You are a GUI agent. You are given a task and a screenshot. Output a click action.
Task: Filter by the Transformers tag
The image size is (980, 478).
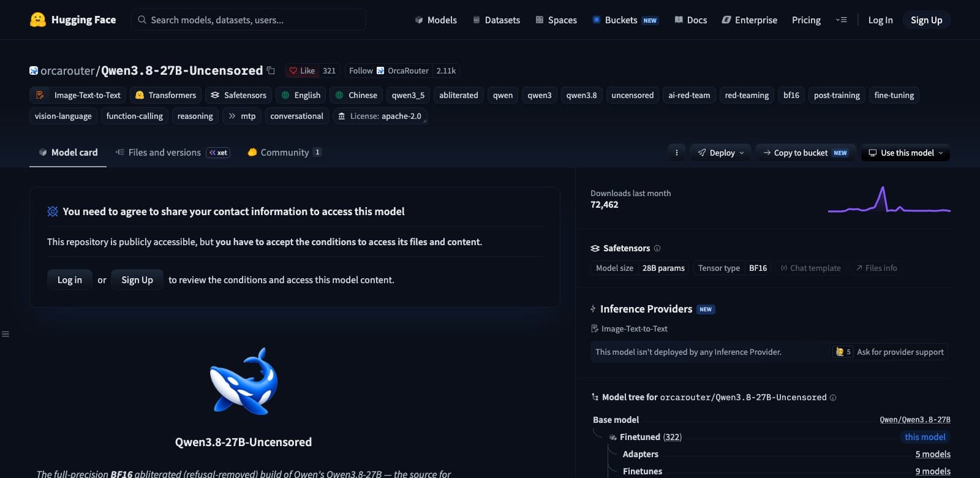pyautogui.click(x=165, y=95)
